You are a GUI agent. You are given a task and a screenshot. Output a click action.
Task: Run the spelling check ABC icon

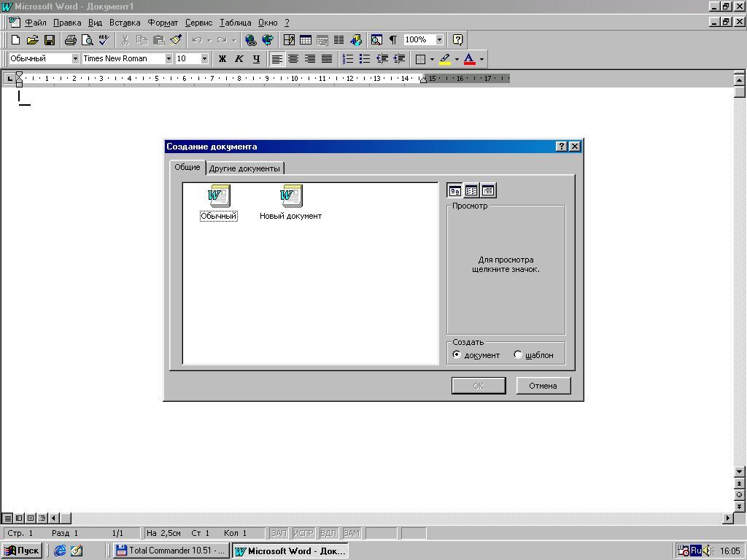pyautogui.click(x=104, y=40)
